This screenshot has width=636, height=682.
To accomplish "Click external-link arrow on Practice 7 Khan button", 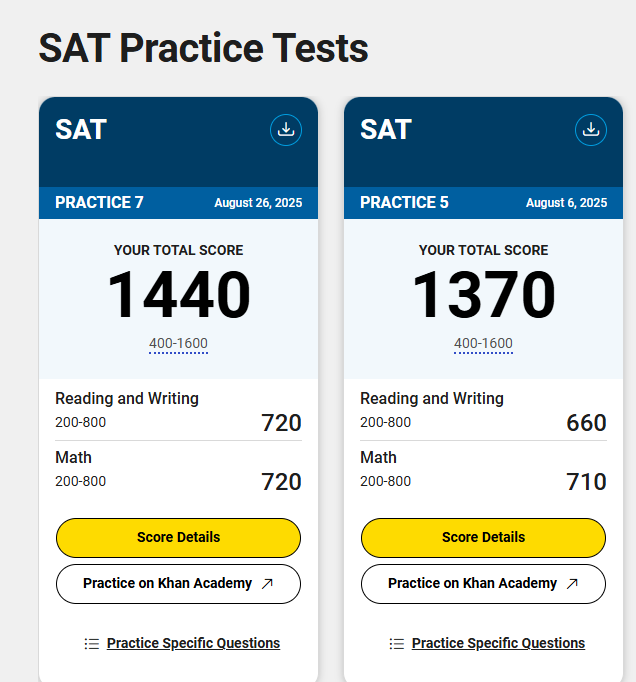I will [267, 584].
